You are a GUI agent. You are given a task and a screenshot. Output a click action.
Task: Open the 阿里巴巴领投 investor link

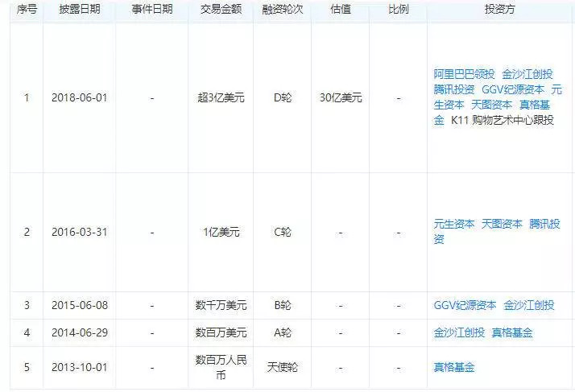click(x=464, y=74)
